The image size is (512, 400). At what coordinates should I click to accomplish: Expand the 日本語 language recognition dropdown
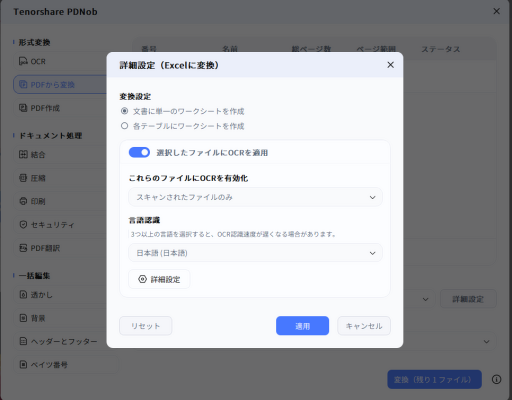[255, 253]
